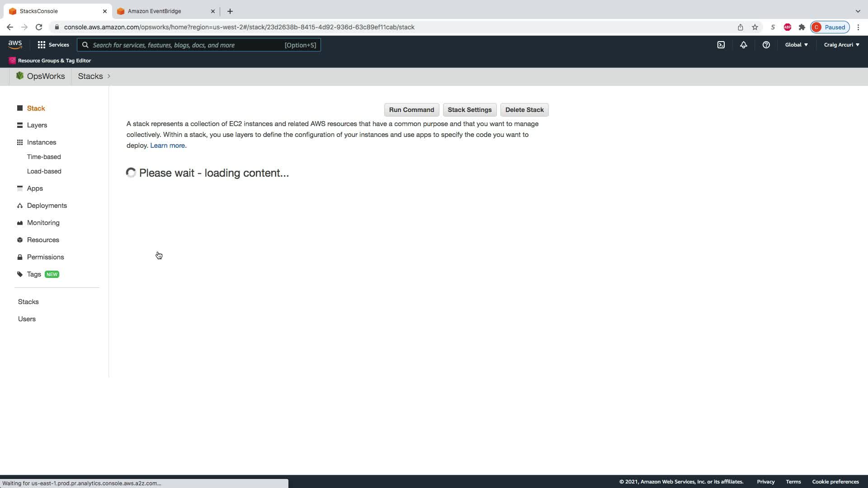Open AWS CloudShell icon in top bar
Screen dimensions: 868x488
[x=721, y=45]
